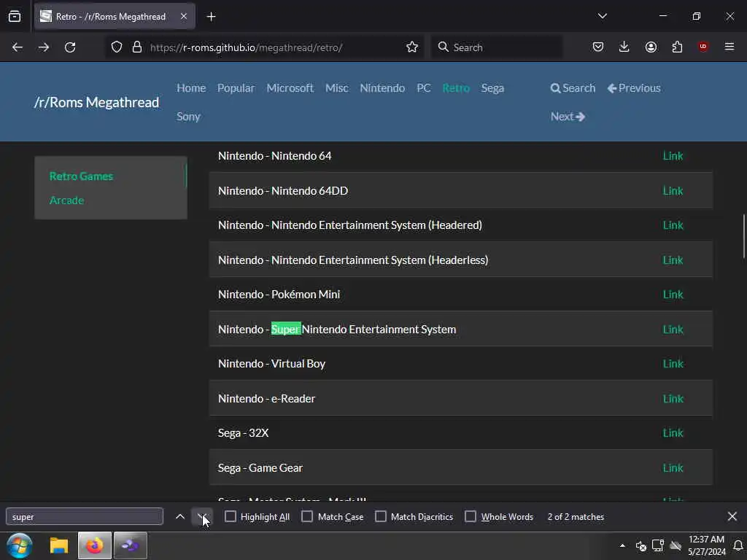Click the address bar URL
The height and width of the screenshot is (560, 747).
click(247, 47)
